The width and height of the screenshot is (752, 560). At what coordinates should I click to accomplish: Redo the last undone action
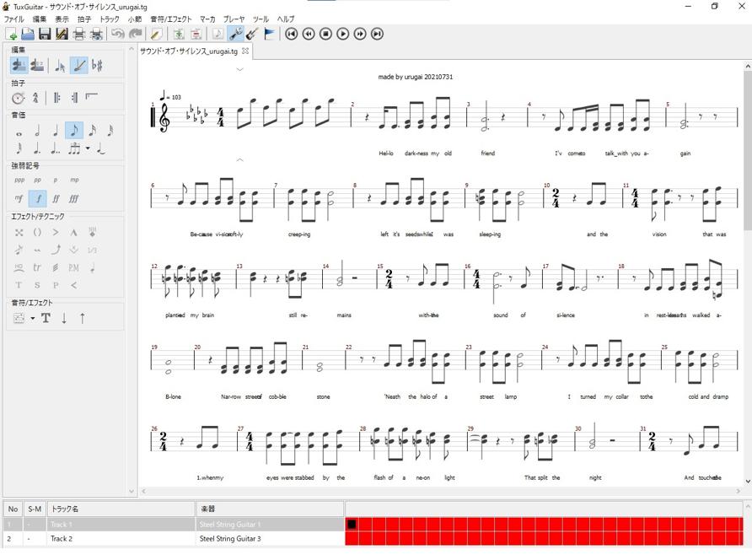point(135,34)
